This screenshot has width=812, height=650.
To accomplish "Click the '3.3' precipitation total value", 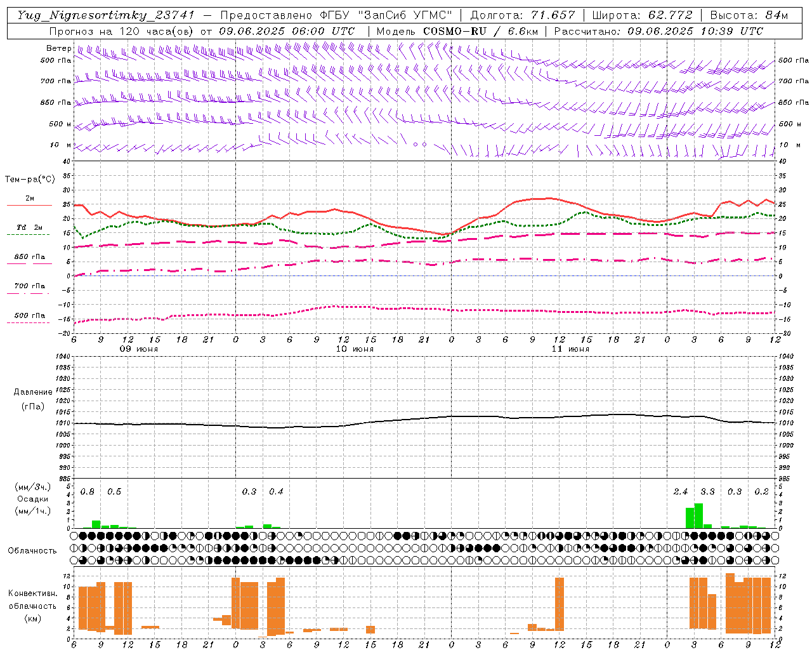I will pos(707,492).
